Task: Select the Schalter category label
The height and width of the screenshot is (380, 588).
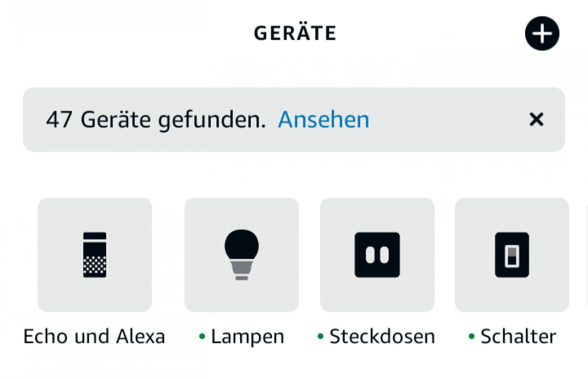Action: coord(518,336)
